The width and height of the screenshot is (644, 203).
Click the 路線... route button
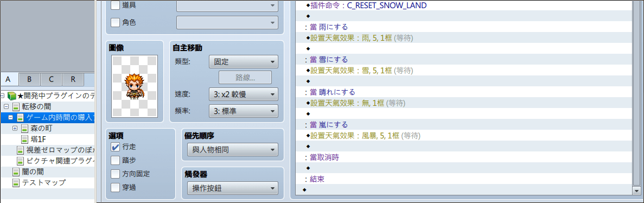click(x=245, y=77)
